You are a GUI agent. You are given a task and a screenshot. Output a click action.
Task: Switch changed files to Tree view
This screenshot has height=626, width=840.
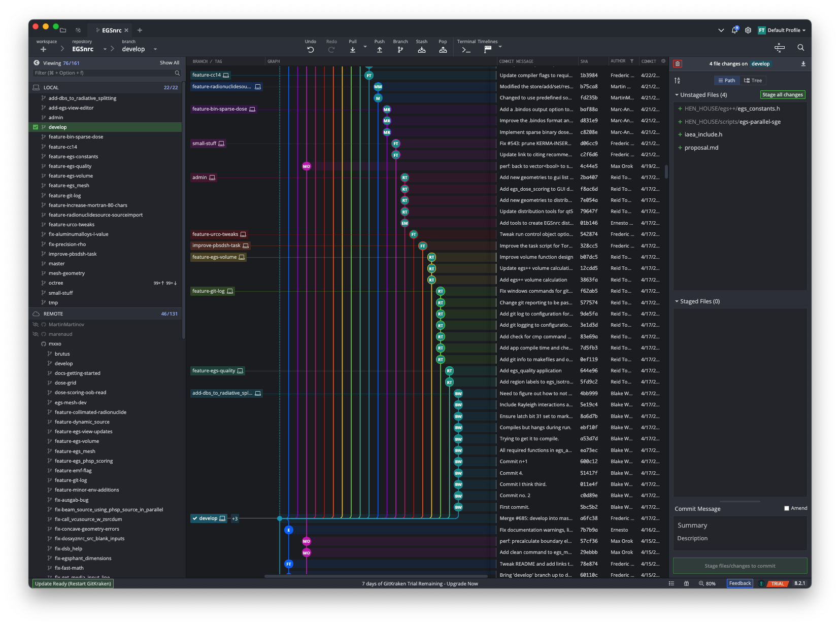click(753, 81)
